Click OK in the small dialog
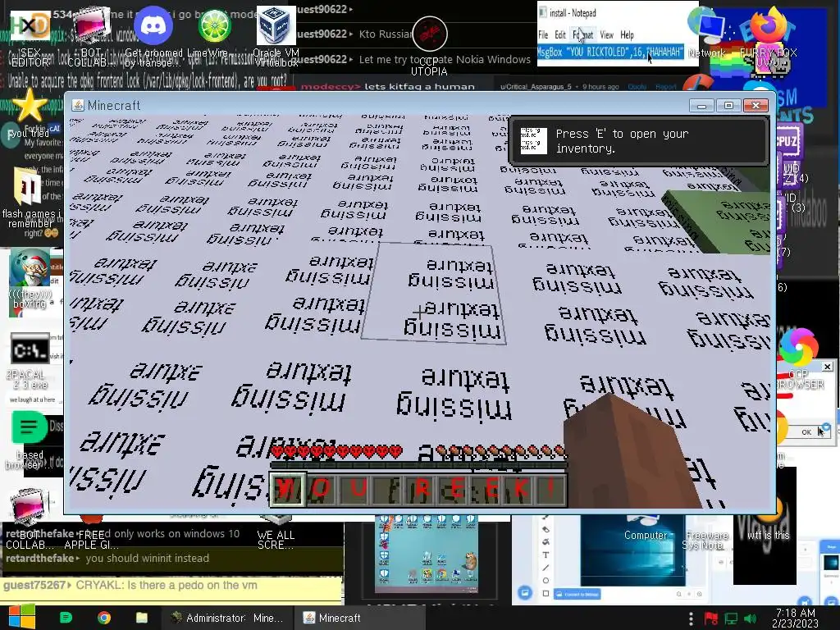Screen dimensions: 840x630 [x=807, y=431]
